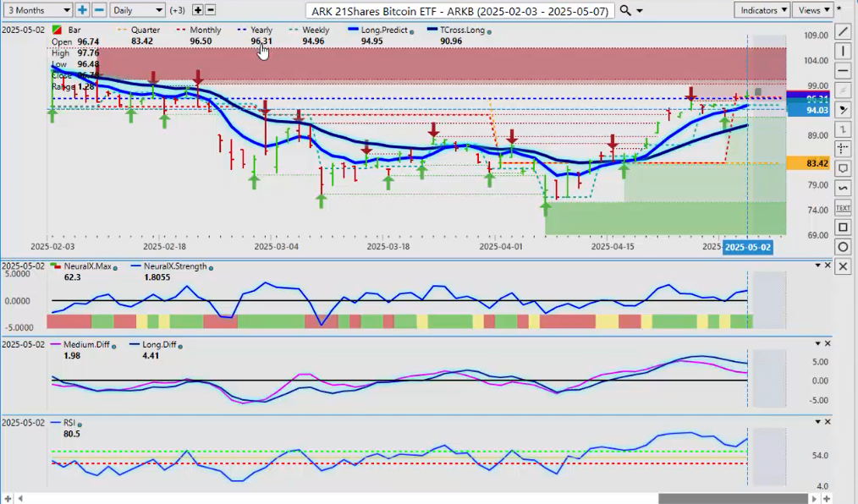Click the RSI value 80.5

(72, 434)
